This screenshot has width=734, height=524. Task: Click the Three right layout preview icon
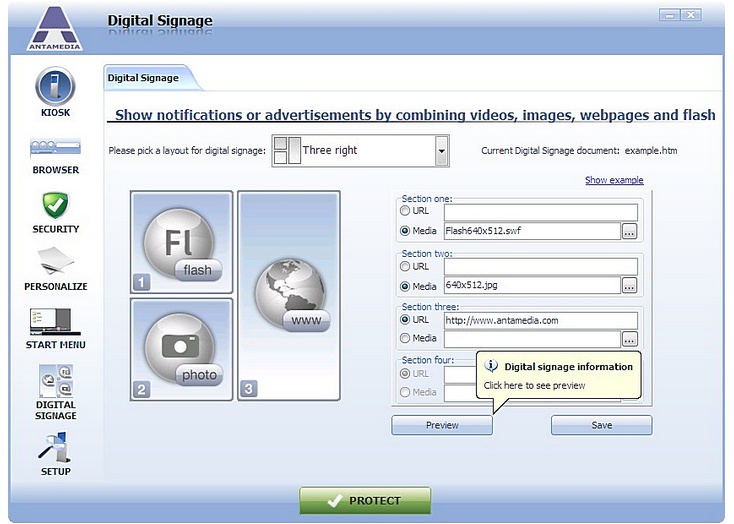287,150
